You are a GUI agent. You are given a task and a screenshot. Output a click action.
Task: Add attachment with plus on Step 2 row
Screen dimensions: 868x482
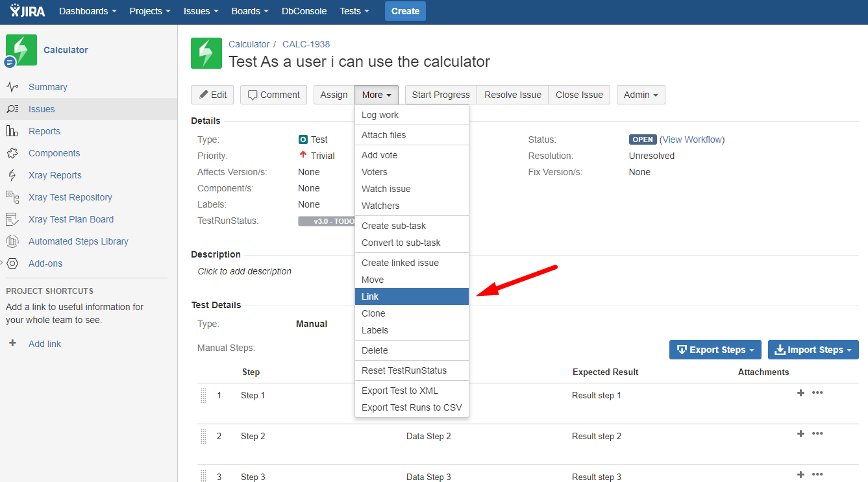point(800,433)
